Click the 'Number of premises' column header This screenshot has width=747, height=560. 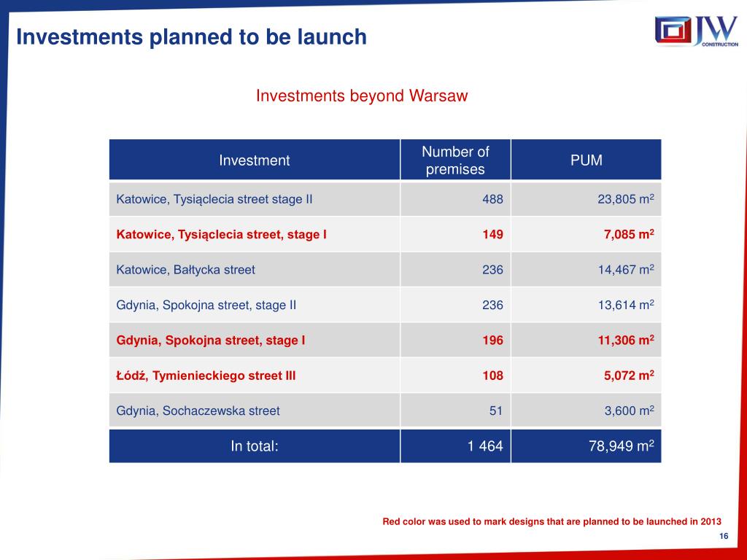tap(455, 160)
